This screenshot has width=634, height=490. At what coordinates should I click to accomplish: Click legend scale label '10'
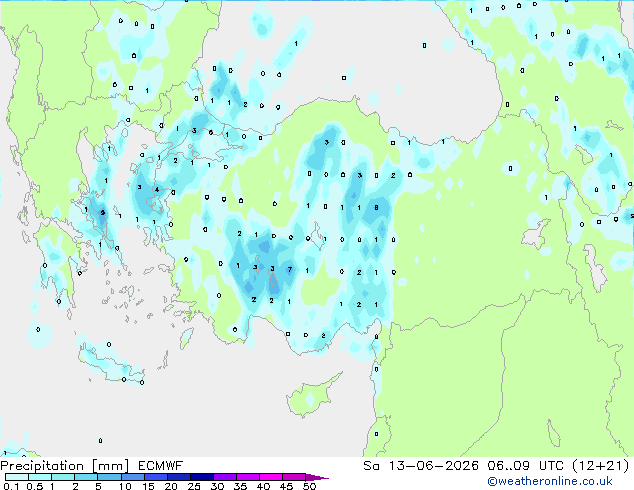125,486
